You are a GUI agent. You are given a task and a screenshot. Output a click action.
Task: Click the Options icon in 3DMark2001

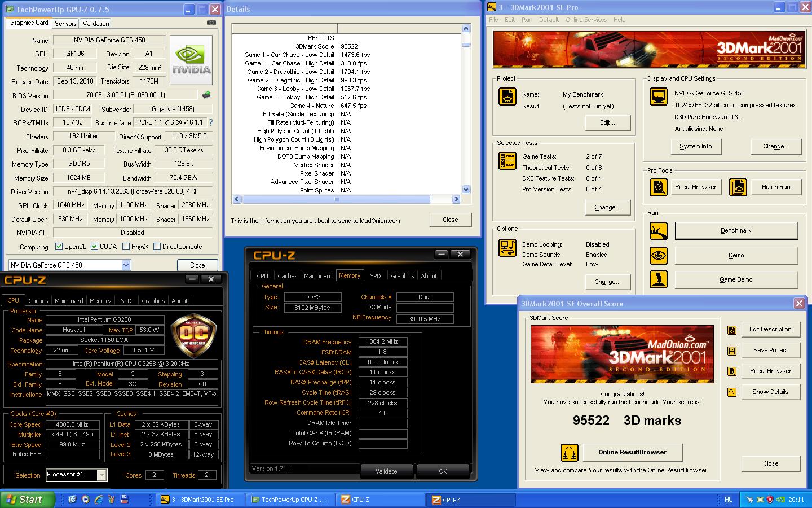[x=507, y=248]
